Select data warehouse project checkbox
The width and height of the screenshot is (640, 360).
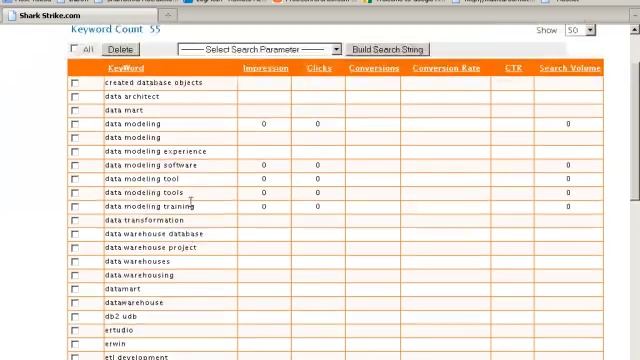point(75,248)
